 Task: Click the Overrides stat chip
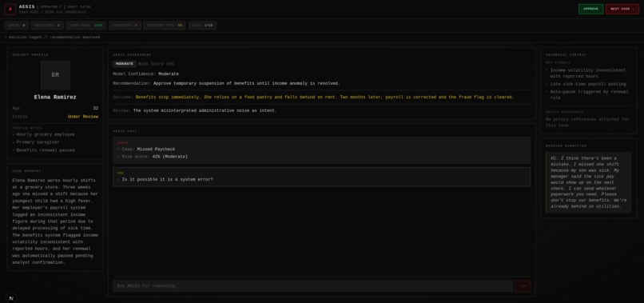[x=125, y=26]
